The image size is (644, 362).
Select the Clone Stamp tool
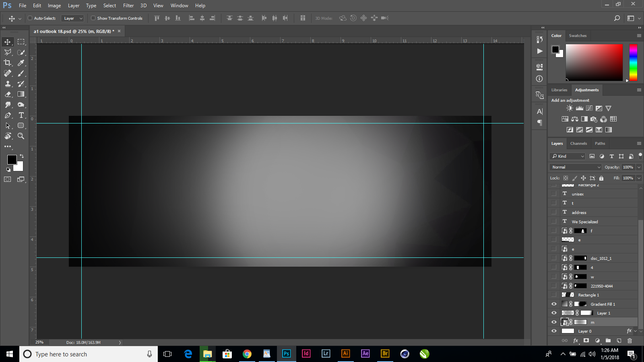(8, 84)
